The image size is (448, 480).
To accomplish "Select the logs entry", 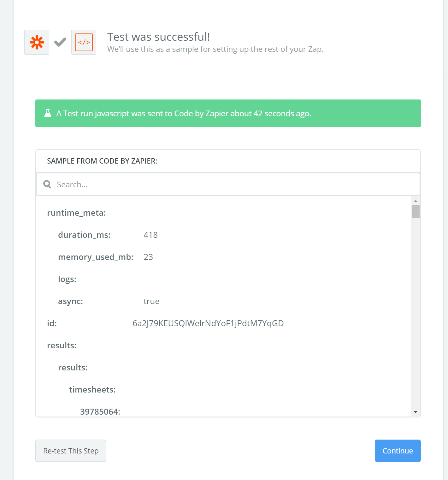I will pos(67,279).
